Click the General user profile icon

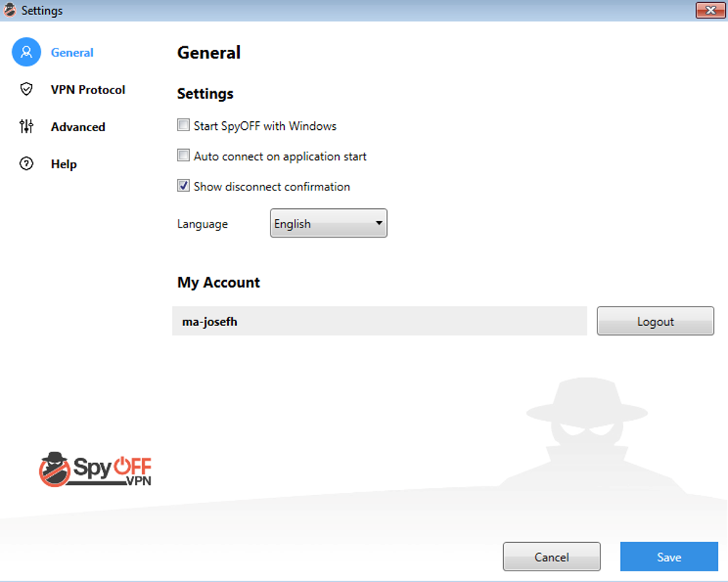pyautogui.click(x=26, y=52)
